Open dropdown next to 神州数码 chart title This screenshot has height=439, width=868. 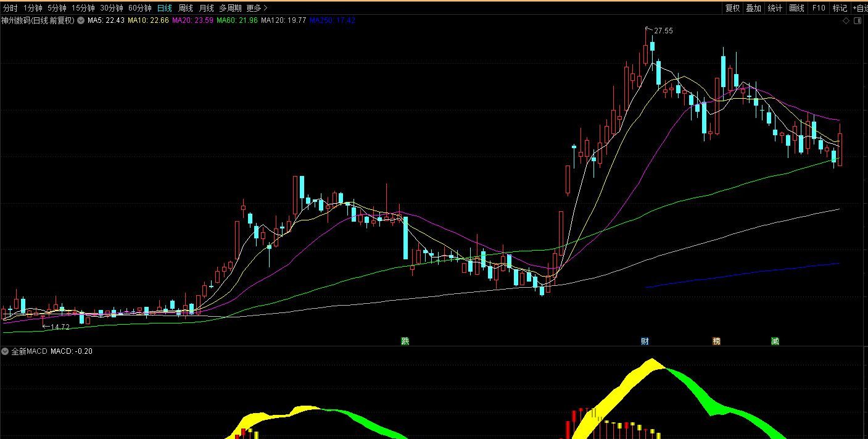[81, 20]
